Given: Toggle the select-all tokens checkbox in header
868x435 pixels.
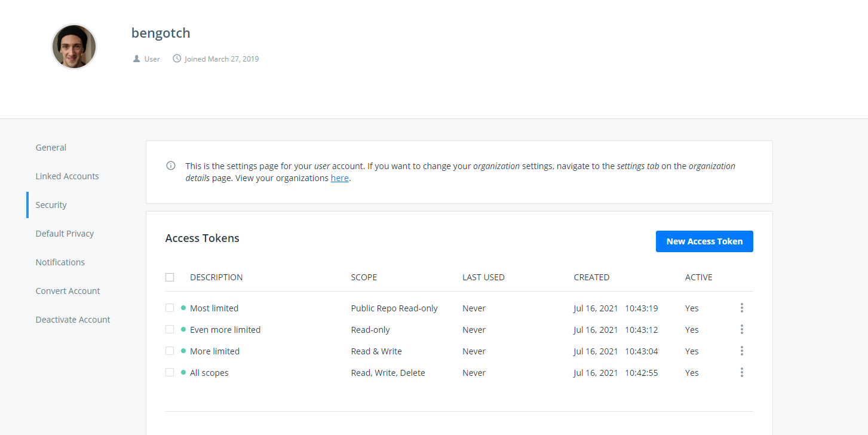Looking at the screenshot, I should [x=170, y=277].
